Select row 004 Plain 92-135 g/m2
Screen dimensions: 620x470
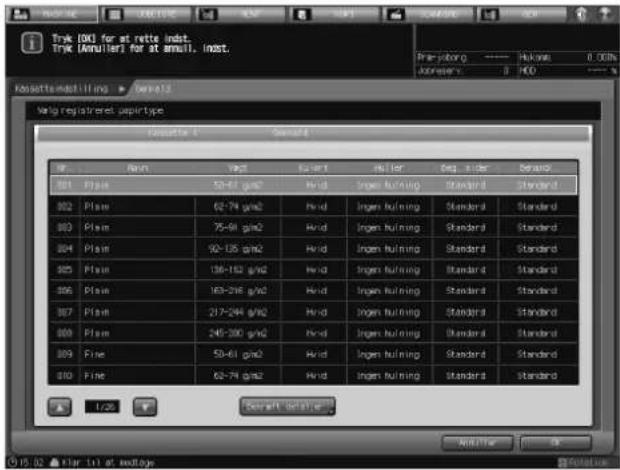coord(313,249)
